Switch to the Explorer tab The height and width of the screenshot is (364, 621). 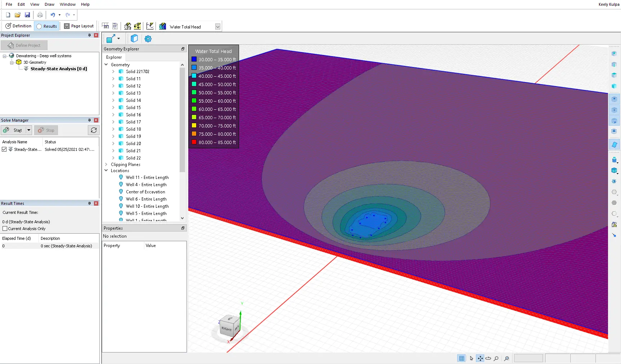click(x=114, y=57)
